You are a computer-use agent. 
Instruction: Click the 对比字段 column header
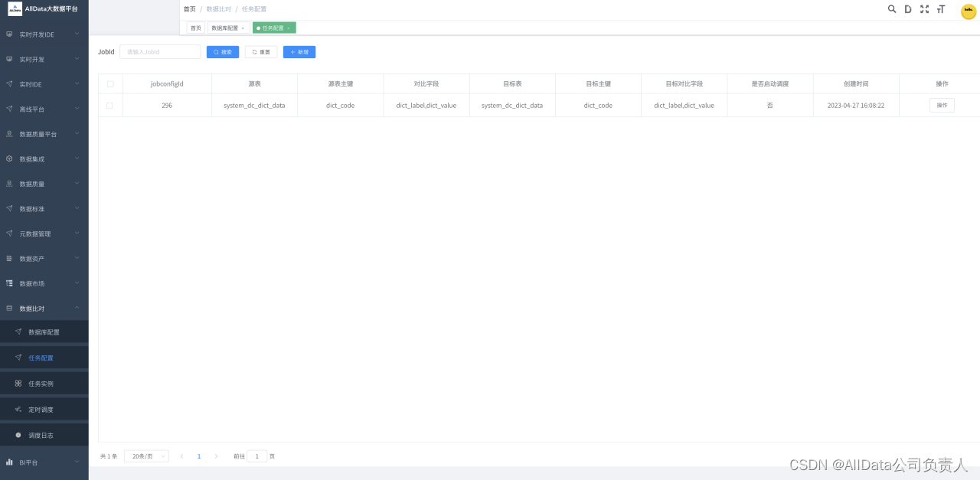pos(426,83)
